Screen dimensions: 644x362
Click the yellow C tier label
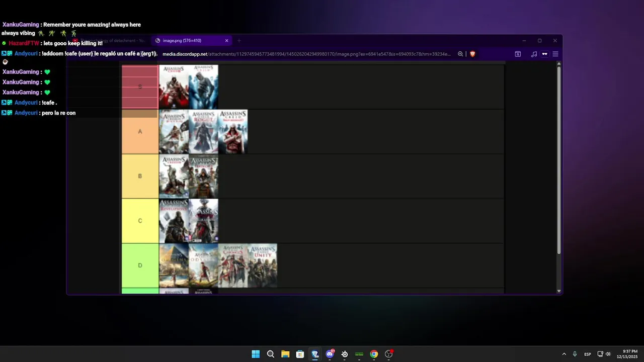coord(140,221)
